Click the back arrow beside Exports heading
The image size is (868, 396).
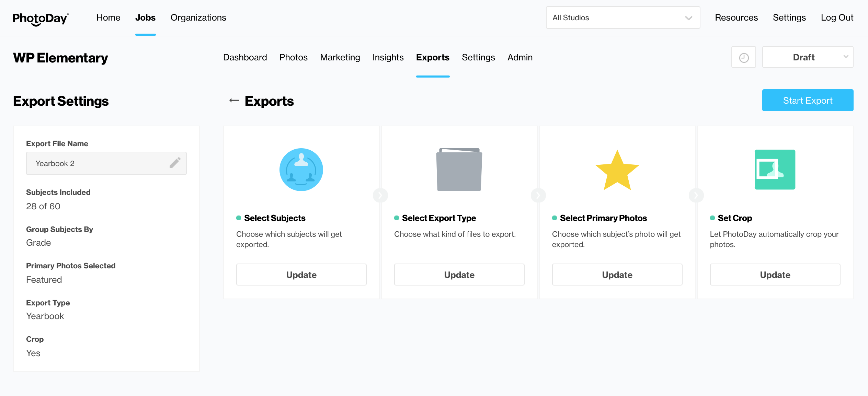(x=234, y=100)
